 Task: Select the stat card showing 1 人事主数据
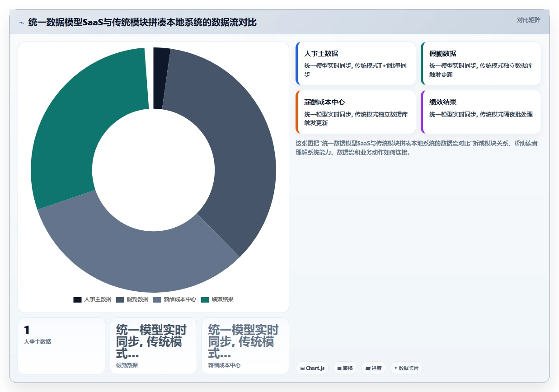click(61, 346)
